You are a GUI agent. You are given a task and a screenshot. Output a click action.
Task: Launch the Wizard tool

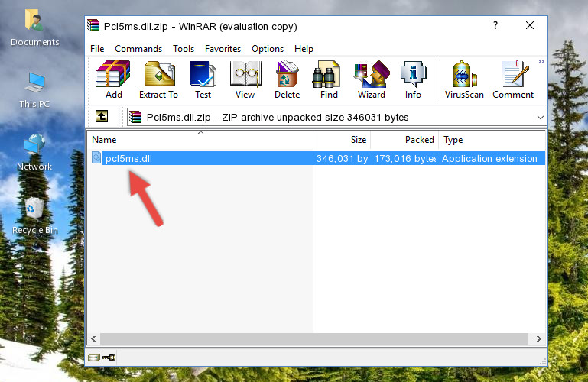(x=372, y=79)
